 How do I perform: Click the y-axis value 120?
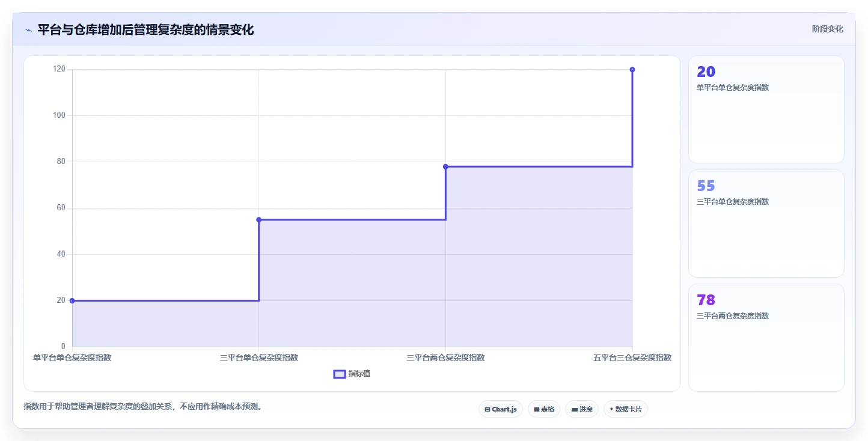(59, 69)
